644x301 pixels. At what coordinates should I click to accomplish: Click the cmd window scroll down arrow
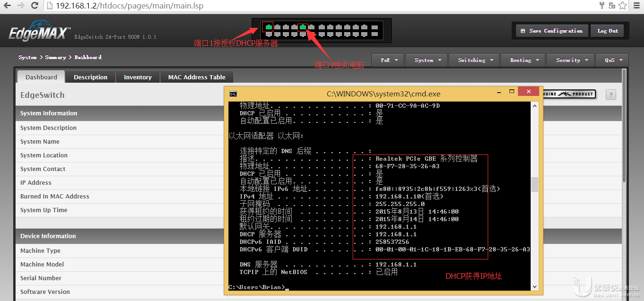(x=534, y=286)
